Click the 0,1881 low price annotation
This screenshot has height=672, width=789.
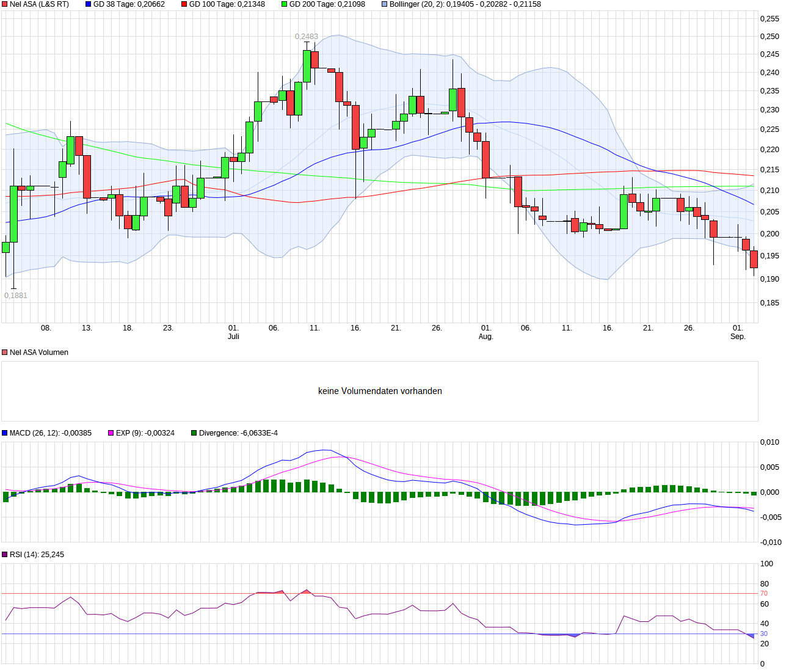coord(16,296)
